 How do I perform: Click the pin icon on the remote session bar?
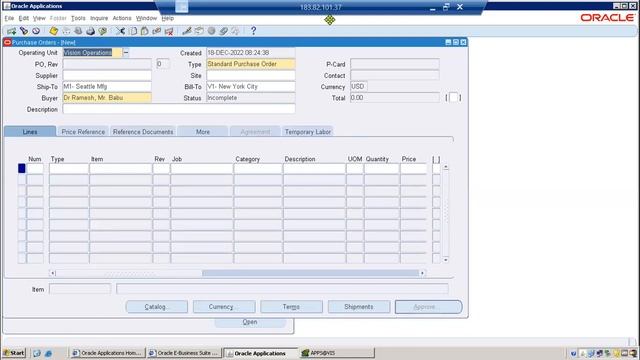tap(182, 7)
